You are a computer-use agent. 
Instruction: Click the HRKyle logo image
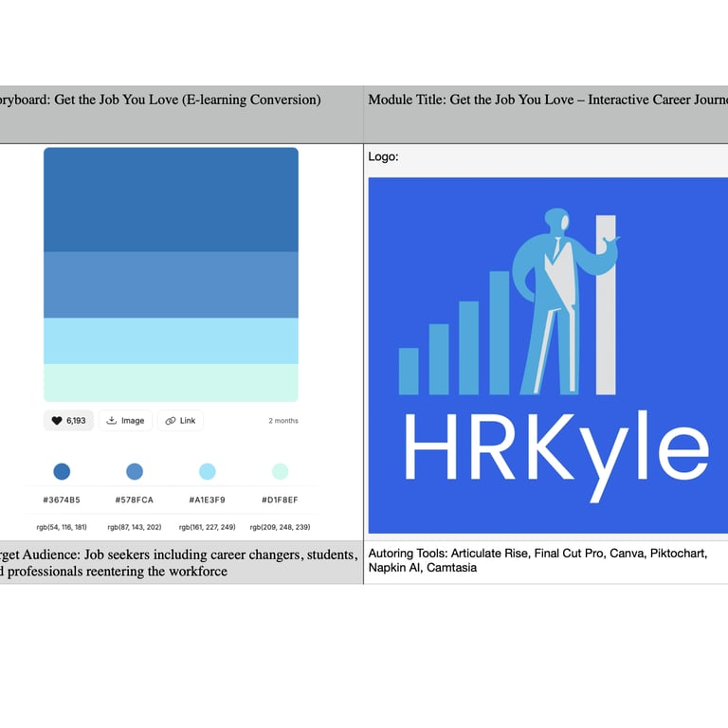pos(548,355)
